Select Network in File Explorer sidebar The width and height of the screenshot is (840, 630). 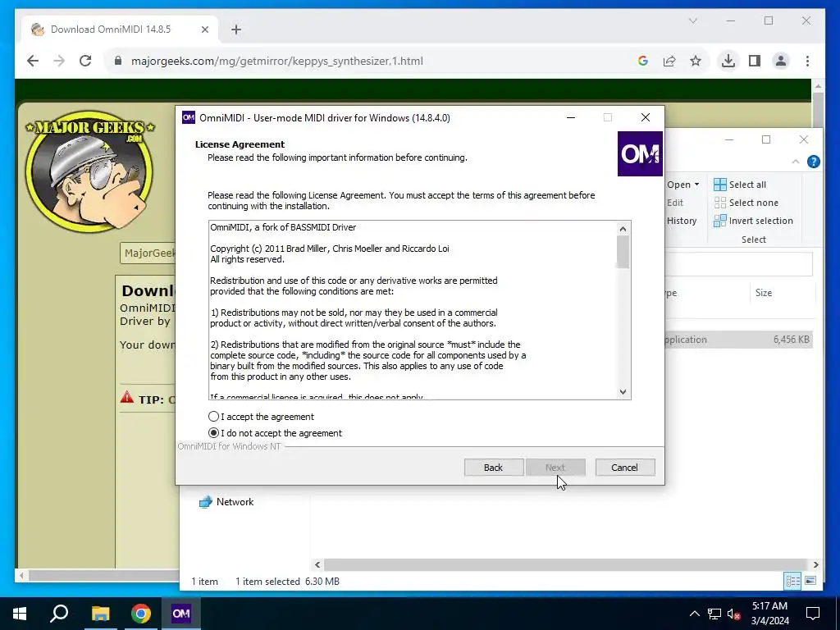point(226,502)
